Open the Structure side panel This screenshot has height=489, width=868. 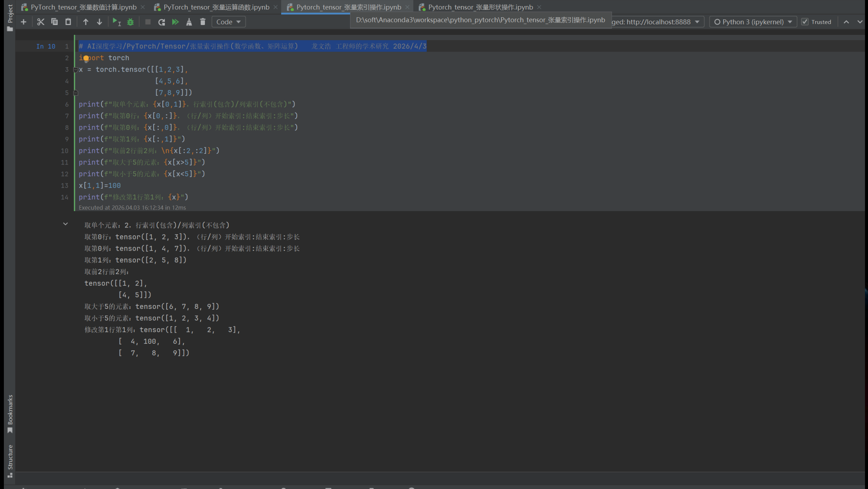click(x=10, y=461)
